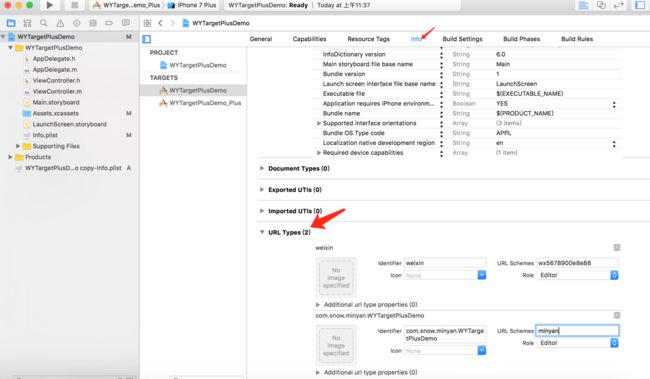Edit the weixin Identifier field
650x379 pixels.
445,263
